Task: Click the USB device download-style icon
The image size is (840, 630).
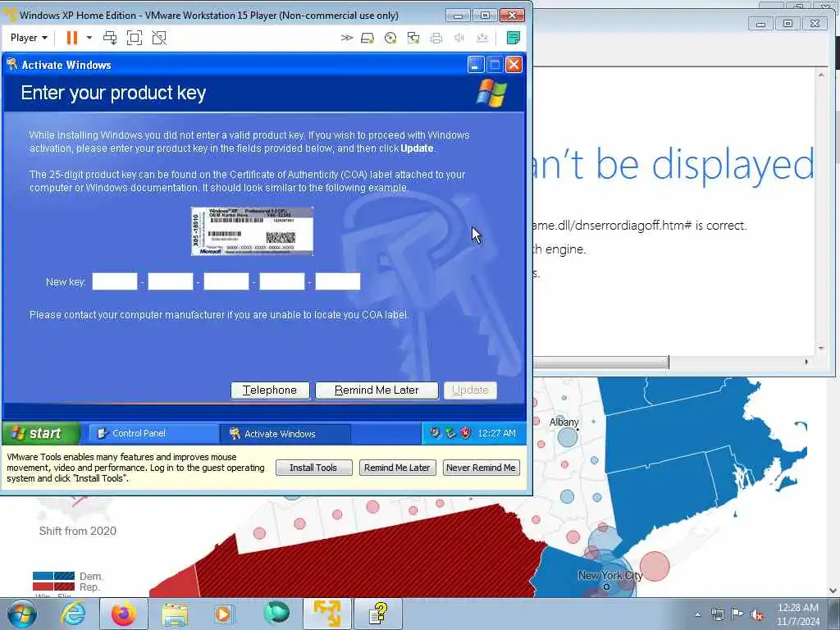Action: coord(482,38)
